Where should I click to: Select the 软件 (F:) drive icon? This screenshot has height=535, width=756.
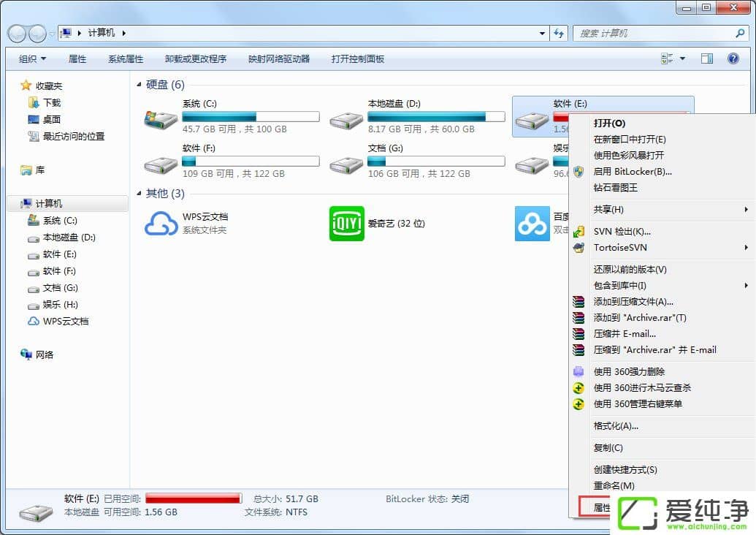pyautogui.click(x=161, y=164)
